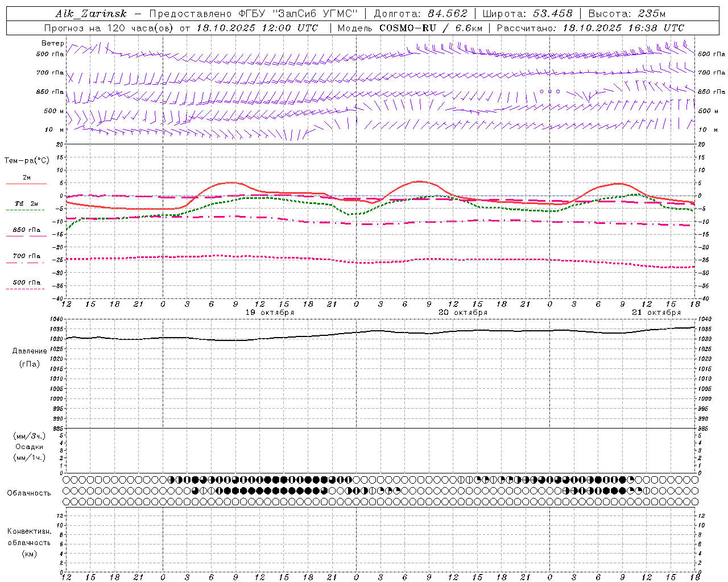
Task: Click the "Модель COSMO-RU / 6.6км" text
Action: click(409, 28)
